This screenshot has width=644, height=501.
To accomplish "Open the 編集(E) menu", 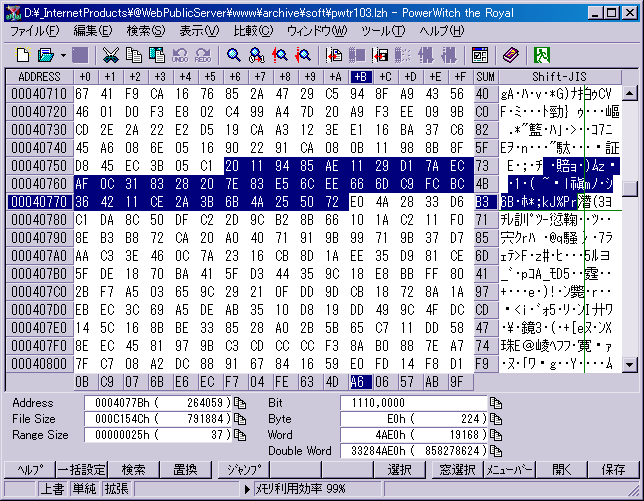I will (92, 31).
